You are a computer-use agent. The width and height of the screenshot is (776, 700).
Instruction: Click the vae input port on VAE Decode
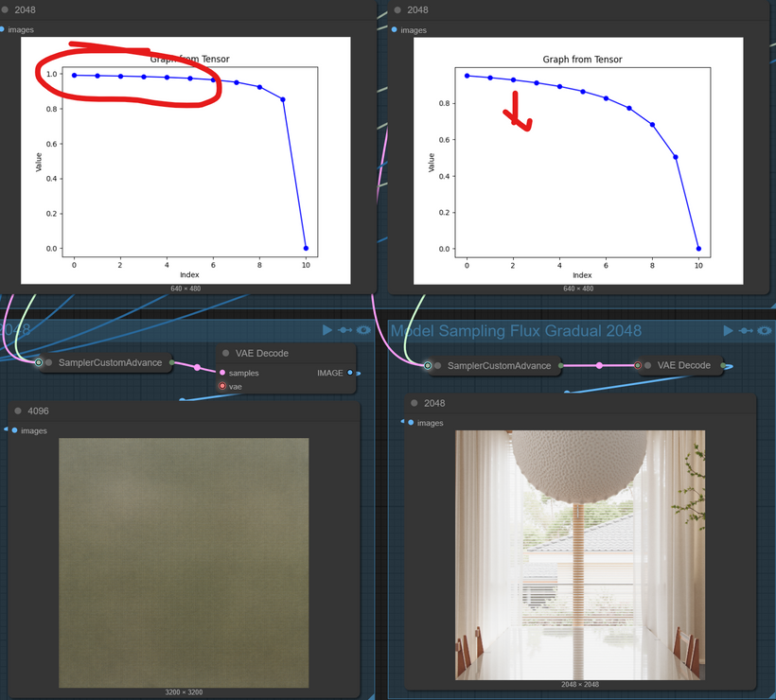coord(222,386)
